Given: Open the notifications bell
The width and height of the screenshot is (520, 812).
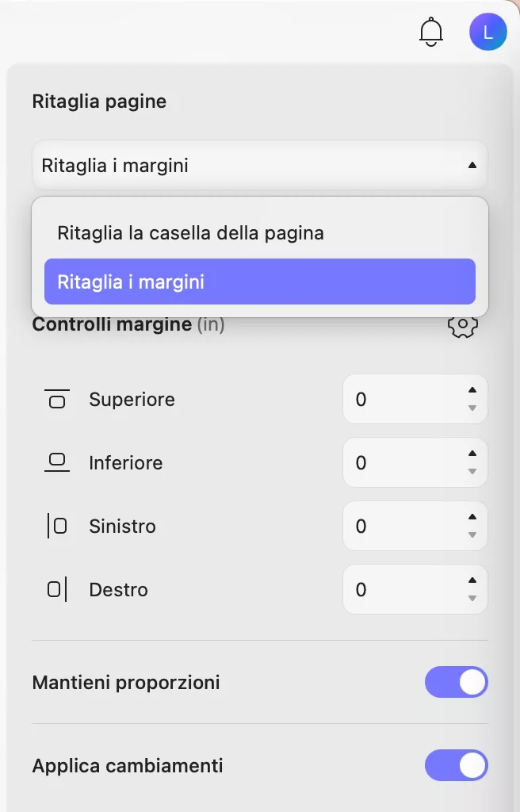Looking at the screenshot, I should [x=430, y=32].
